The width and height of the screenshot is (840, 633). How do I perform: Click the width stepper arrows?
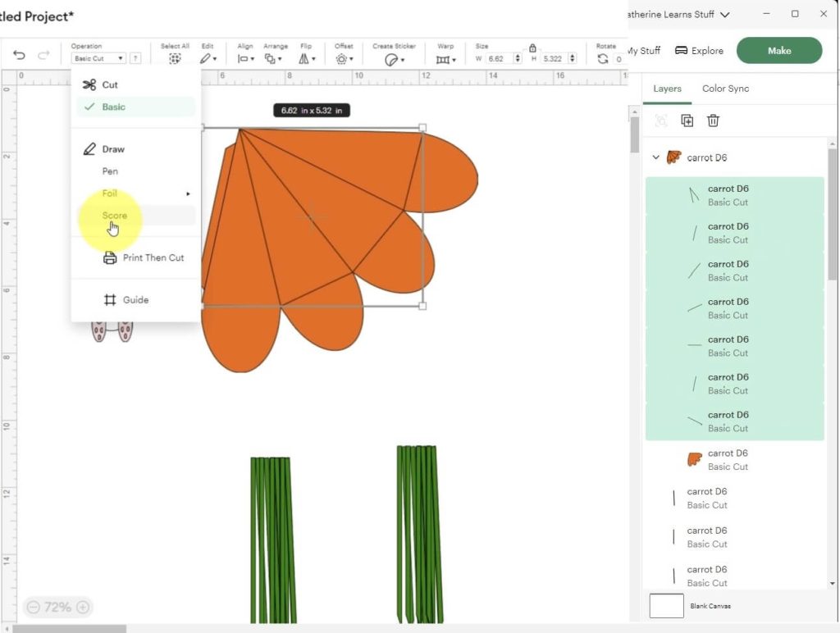pos(518,58)
